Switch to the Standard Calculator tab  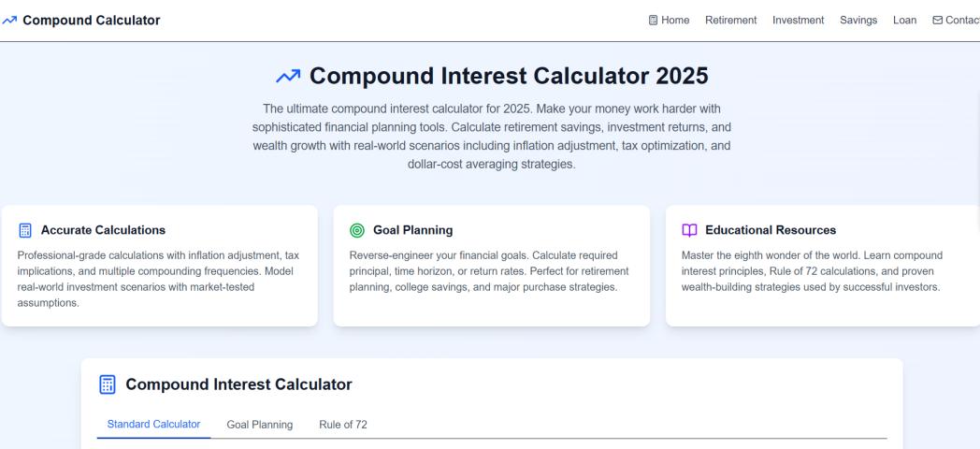click(x=153, y=425)
